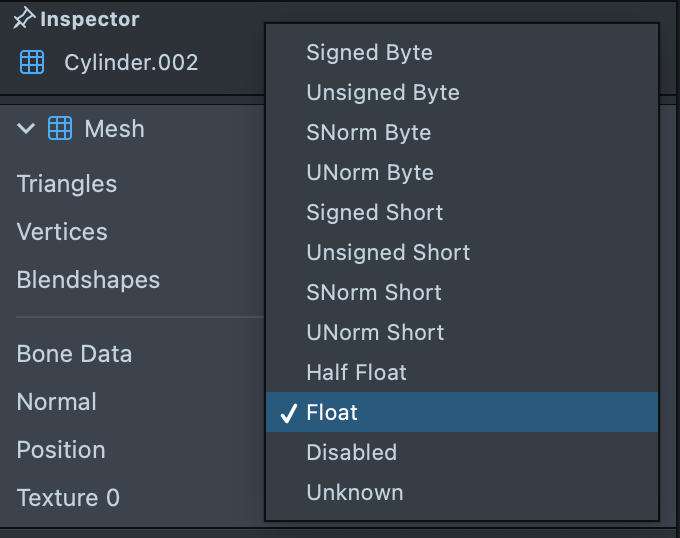Screen dimensions: 680x538
Task: Pick SNorm Byte format
Action: pos(368,132)
